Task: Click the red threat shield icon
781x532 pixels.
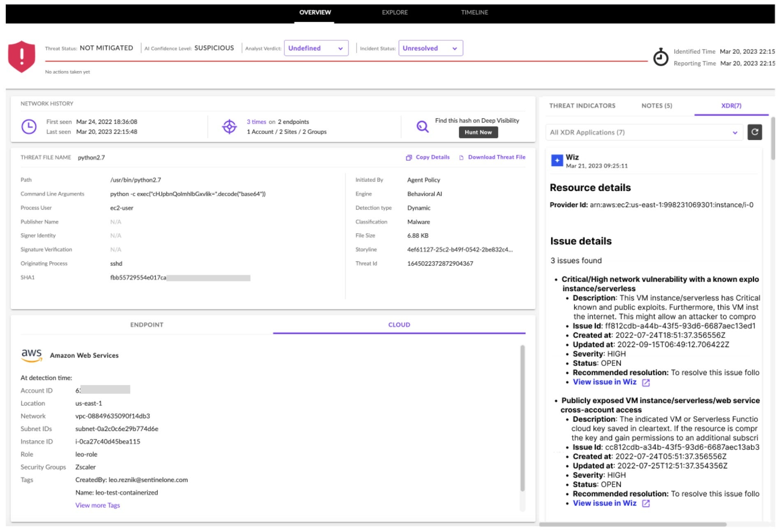Action: click(x=21, y=56)
